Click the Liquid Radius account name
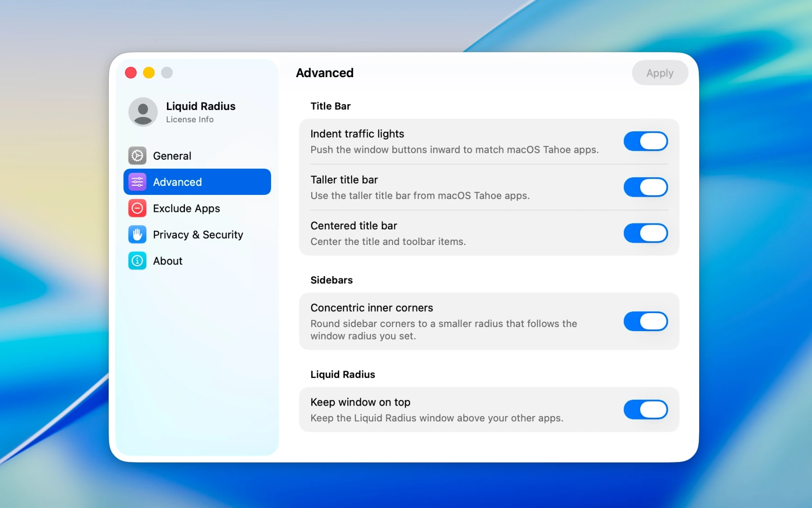Viewport: 812px width, 508px height. 201,106
